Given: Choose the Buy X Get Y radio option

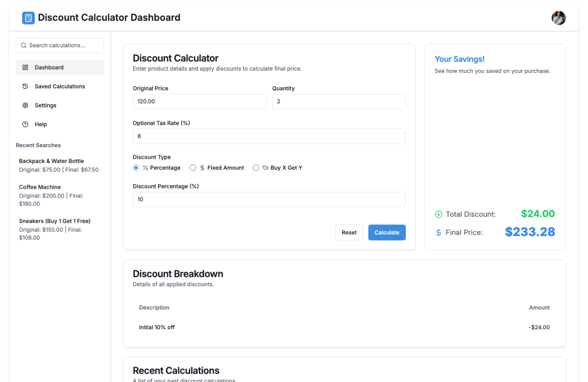Looking at the screenshot, I should click(x=256, y=168).
